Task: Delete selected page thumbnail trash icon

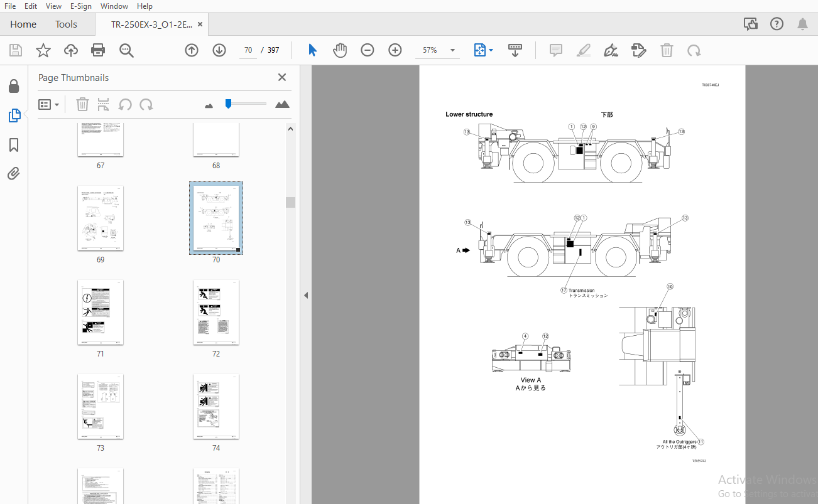Action: (x=82, y=104)
